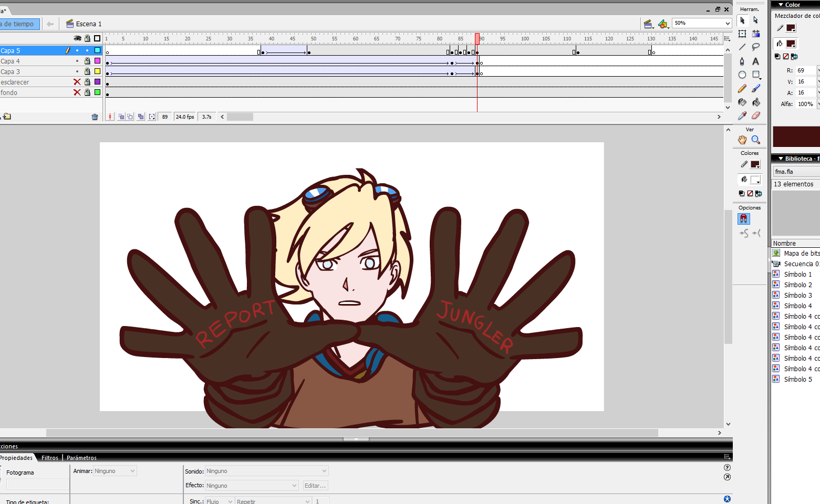
Task: Select the Gradient Transform tool
Action: coord(756,34)
